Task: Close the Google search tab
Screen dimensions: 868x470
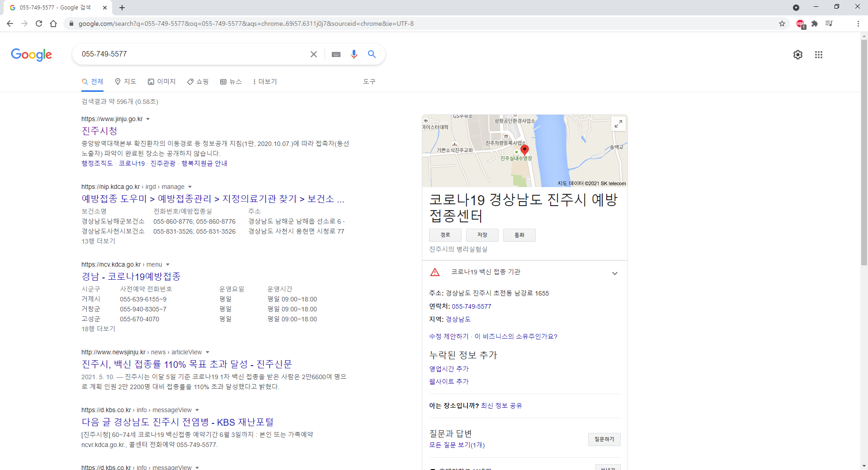Action: (105, 8)
